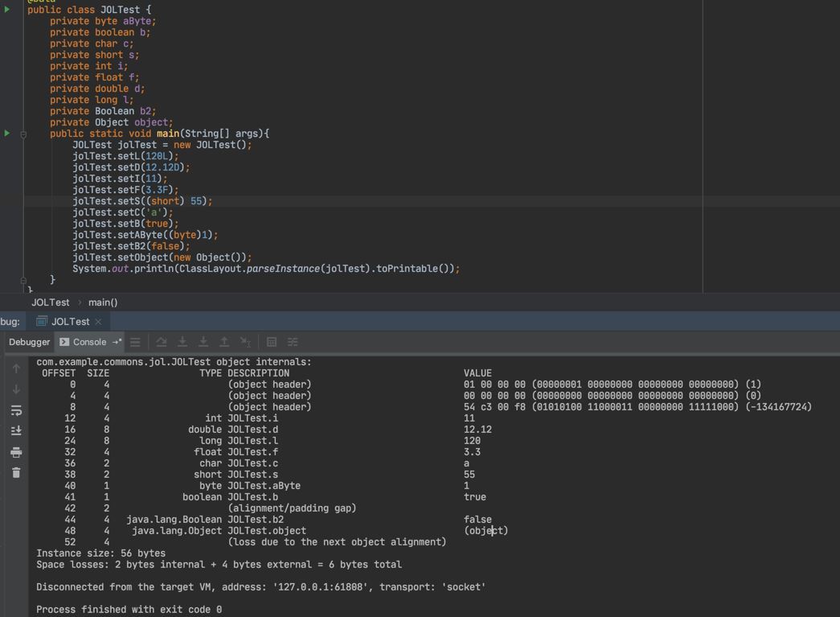840x617 pixels.
Task: Click the Step Over icon
Action: (162, 342)
